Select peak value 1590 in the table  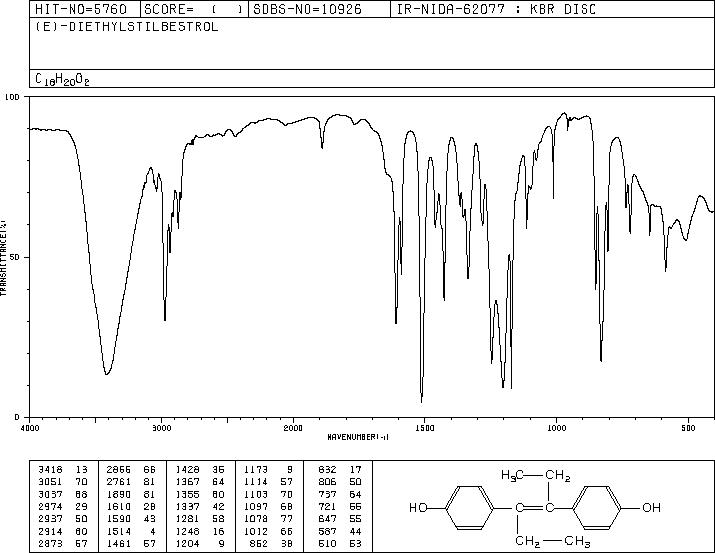click(119, 519)
